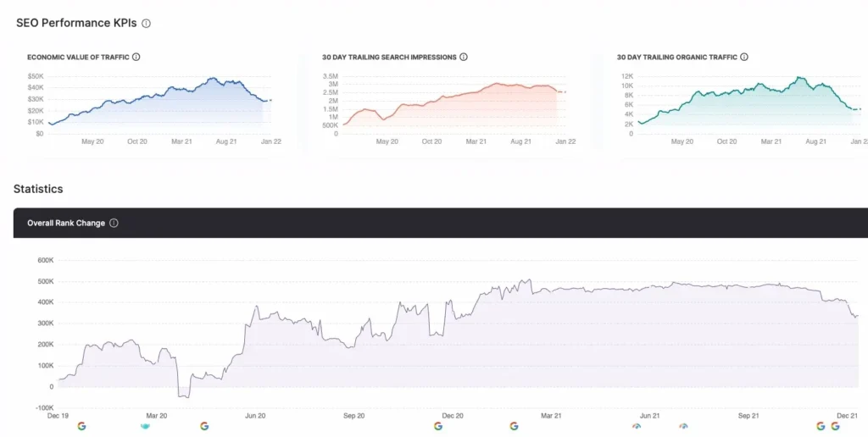
Task: Click last Google marker closest to Dec 21
Action: [x=835, y=426]
